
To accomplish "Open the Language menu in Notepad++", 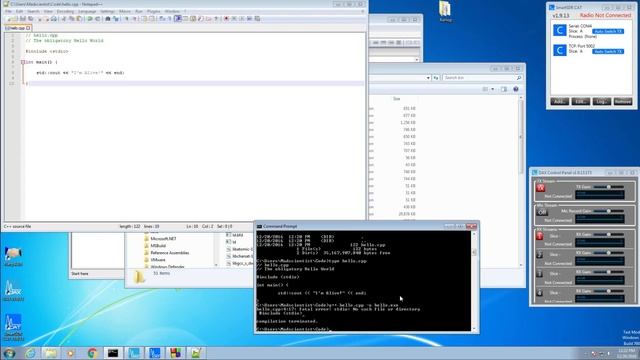I will (87, 11).
